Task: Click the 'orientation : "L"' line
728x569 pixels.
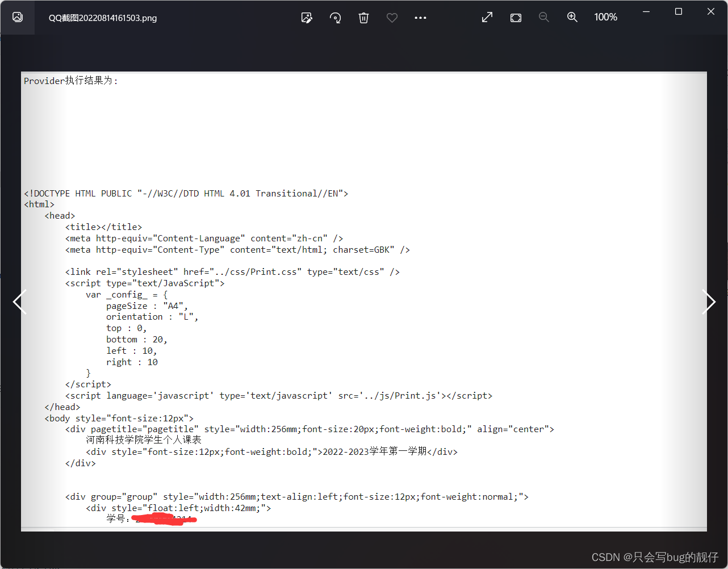Action: 152,317
